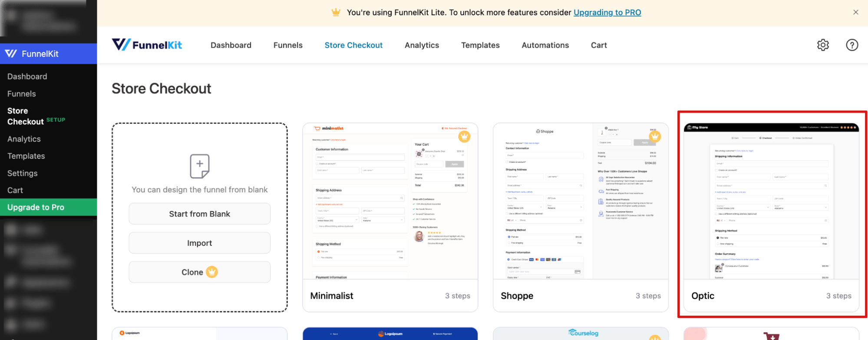The image size is (868, 340).
Task: Click the crown icon in the upgrade banner
Action: (336, 12)
